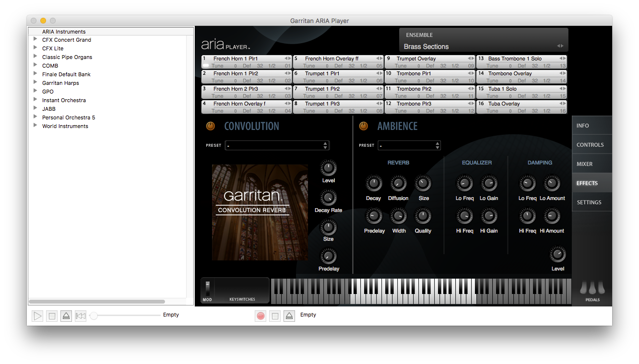Click the Equalizer Hi Freq knob

click(464, 216)
